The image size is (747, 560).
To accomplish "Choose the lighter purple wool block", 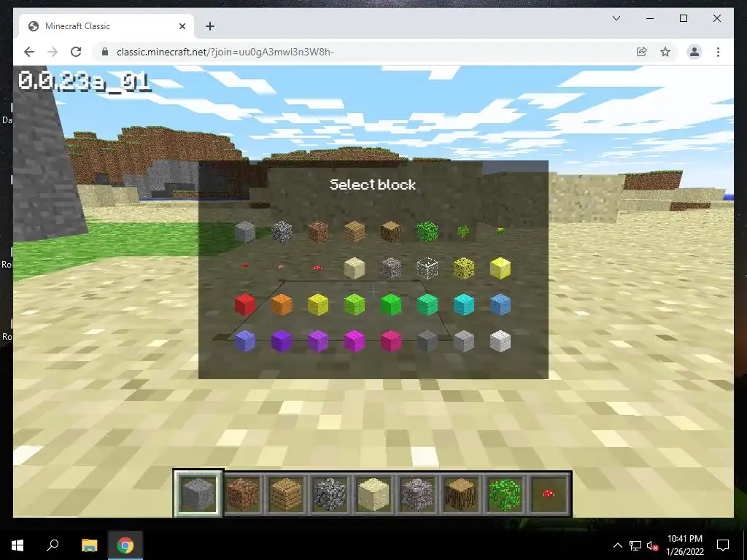I will [318, 341].
